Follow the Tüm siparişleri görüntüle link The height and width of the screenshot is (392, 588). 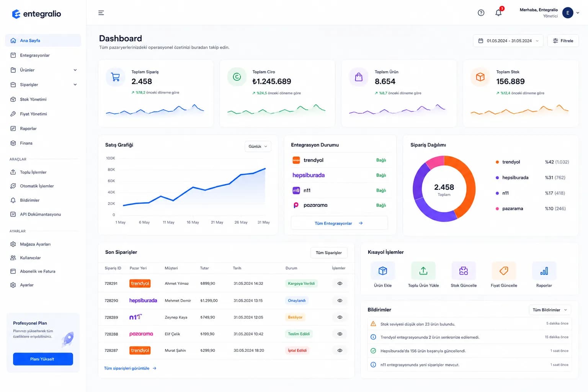(x=130, y=368)
